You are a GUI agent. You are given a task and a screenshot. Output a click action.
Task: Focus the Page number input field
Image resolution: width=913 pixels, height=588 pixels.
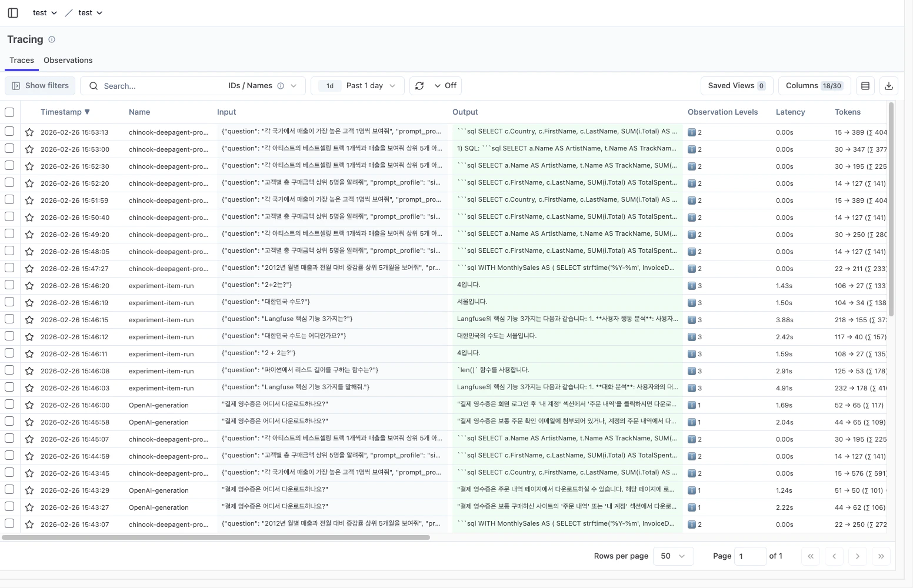[x=750, y=556]
